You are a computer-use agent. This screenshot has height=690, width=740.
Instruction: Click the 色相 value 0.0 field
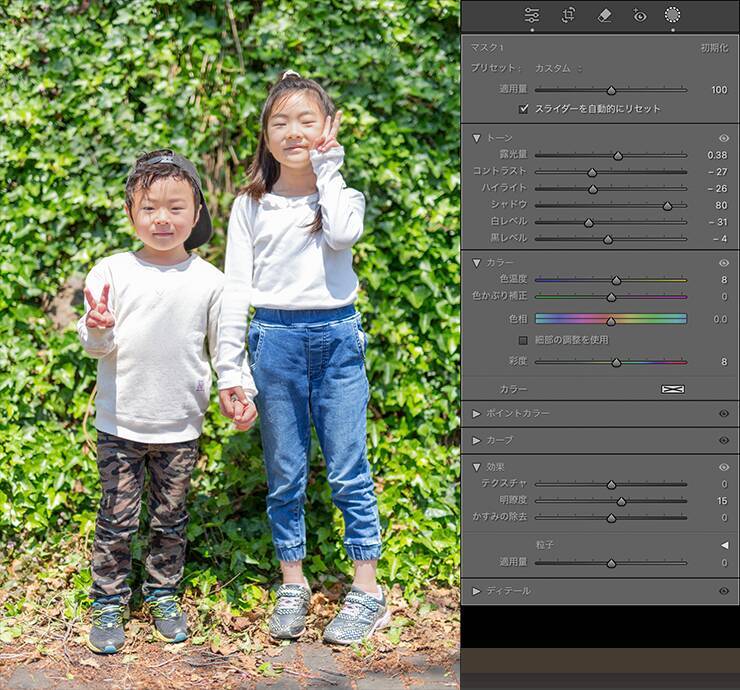tap(720, 320)
